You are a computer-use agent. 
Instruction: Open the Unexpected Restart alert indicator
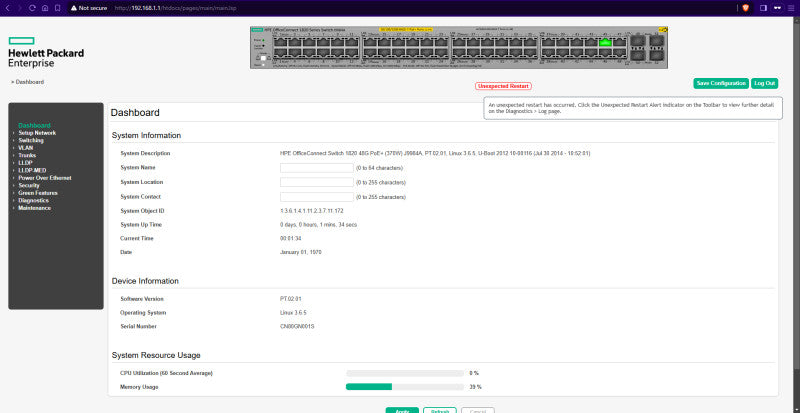coord(503,86)
